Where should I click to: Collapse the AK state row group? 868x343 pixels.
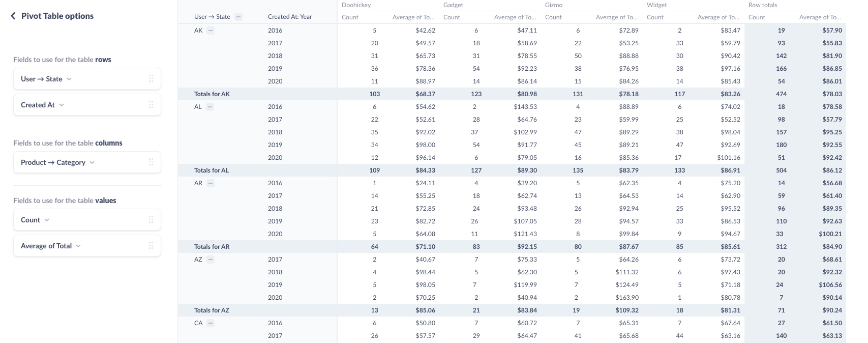211,31
